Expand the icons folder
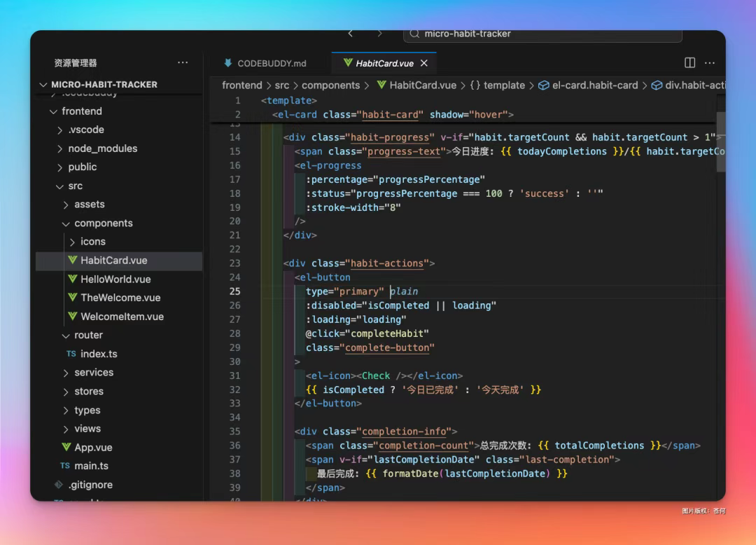Screen dimensions: 756x545 pyautogui.click(x=92, y=242)
